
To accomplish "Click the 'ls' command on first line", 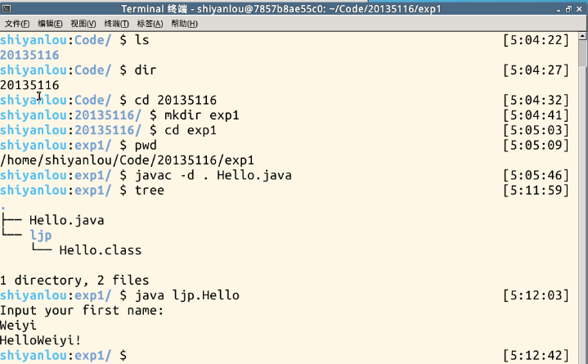I will tap(141, 40).
